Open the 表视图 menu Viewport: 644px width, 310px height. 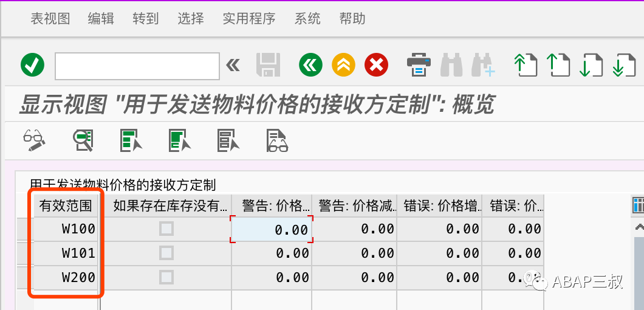coord(50,18)
